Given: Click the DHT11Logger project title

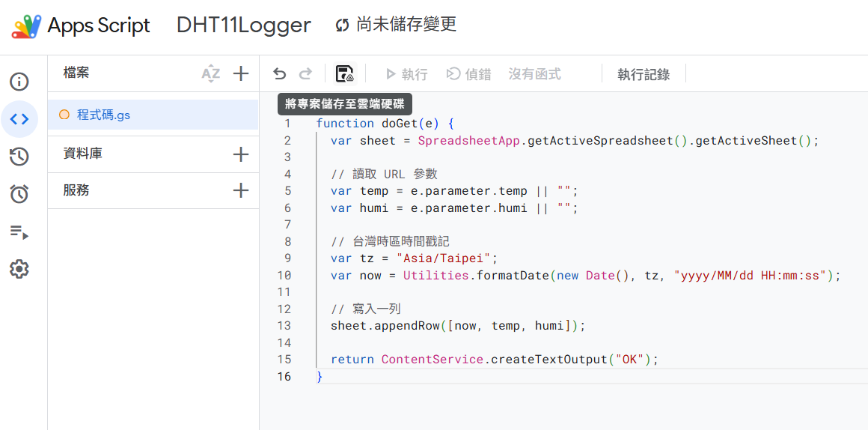Looking at the screenshot, I should (243, 25).
